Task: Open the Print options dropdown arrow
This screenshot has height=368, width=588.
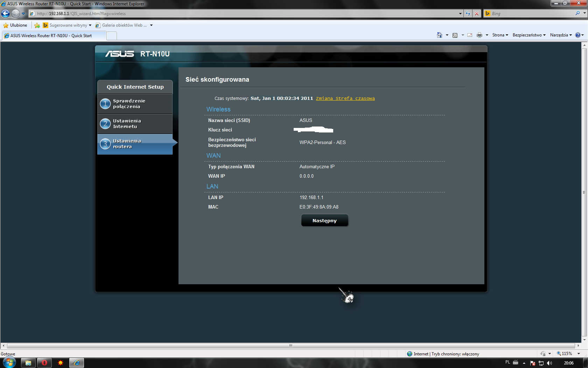Action: click(x=487, y=35)
